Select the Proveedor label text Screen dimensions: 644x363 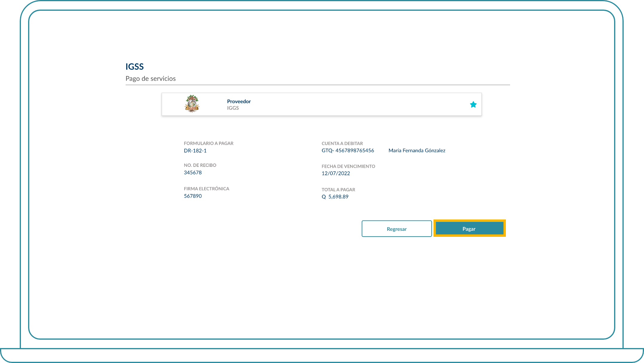pyautogui.click(x=239, y=101)
